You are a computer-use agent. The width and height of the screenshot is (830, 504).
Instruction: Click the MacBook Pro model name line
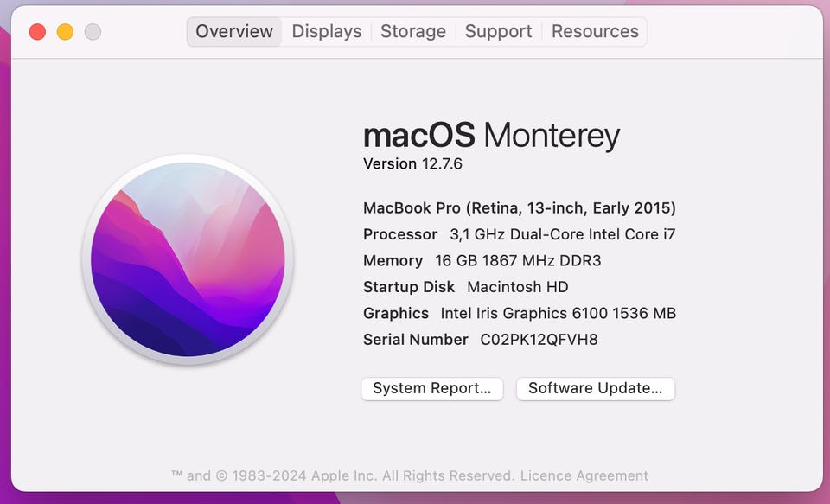[519, 208]
